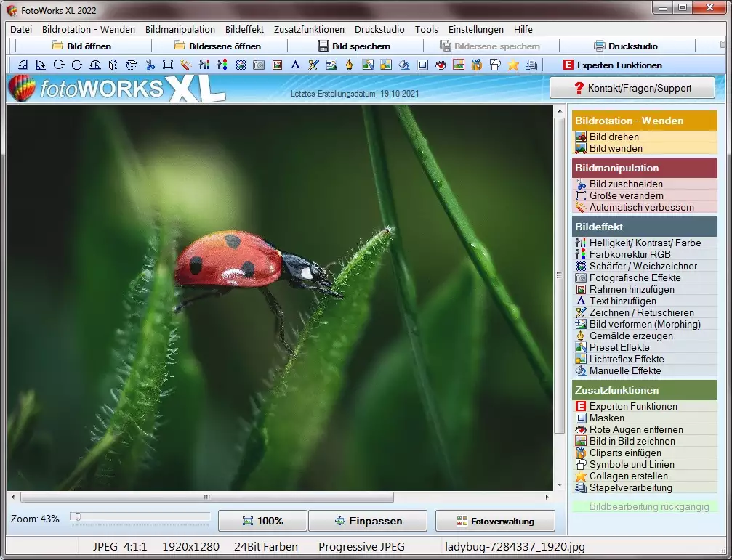Select Stapelverarbeitung in the sidebar
Screen dimensions: 732x560
coord(630,488)
